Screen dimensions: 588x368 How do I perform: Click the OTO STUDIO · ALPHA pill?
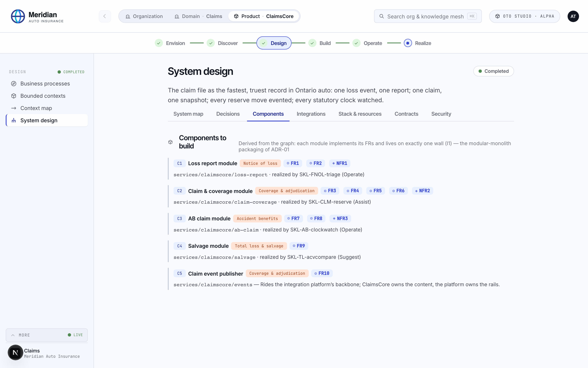tap(524, 16)
